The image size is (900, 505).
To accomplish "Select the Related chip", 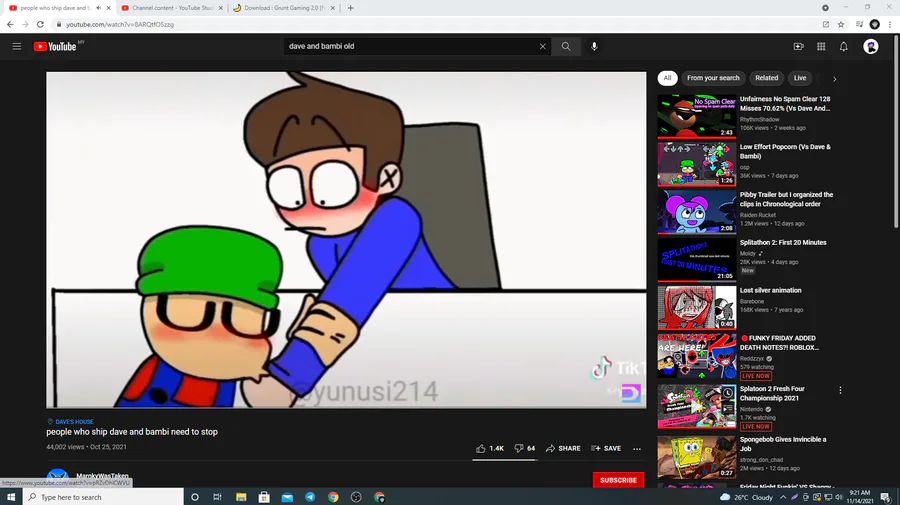I will coord(766,78).
